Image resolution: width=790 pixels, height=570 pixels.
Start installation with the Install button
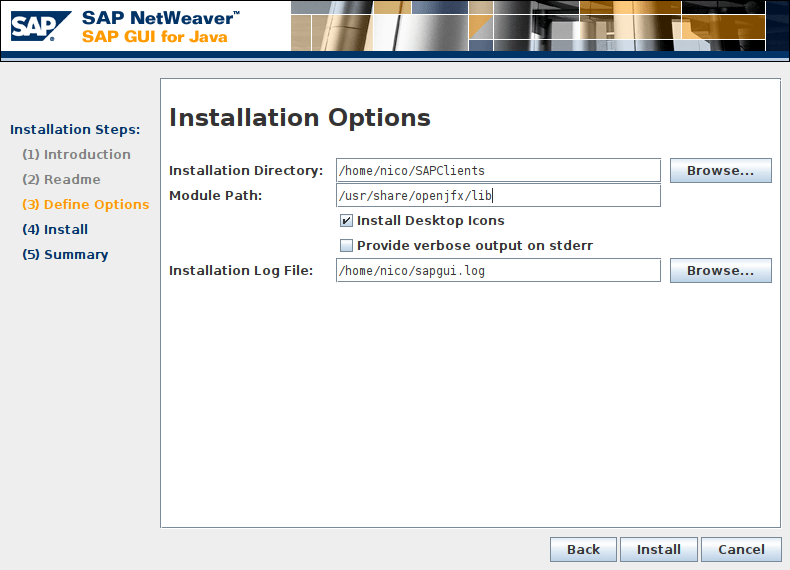(x=659, y=549)
